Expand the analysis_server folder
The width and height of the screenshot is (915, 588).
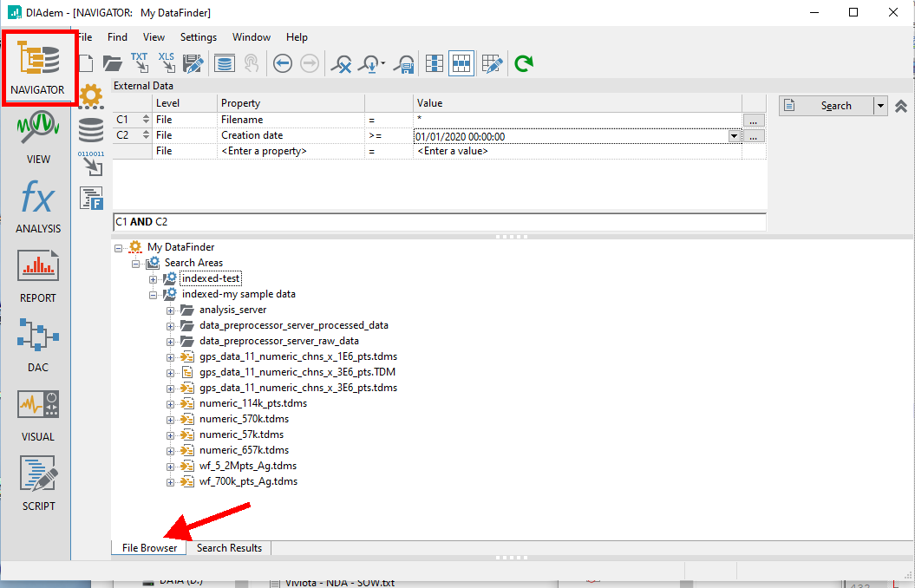(x=171, y=310)
